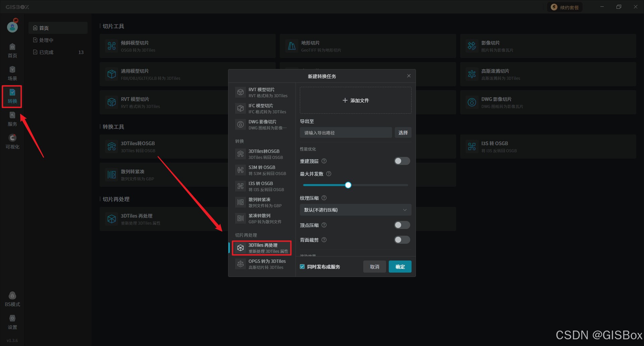
Task: Select 首页 tab in task list
Action: [x=58, y=28]
